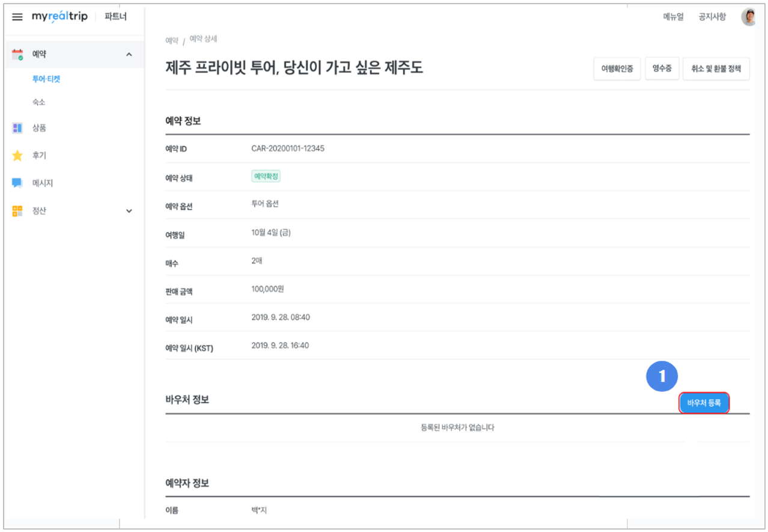Open the user profile avatar
Screen dimensions: 768x532
tap(749, 17)
